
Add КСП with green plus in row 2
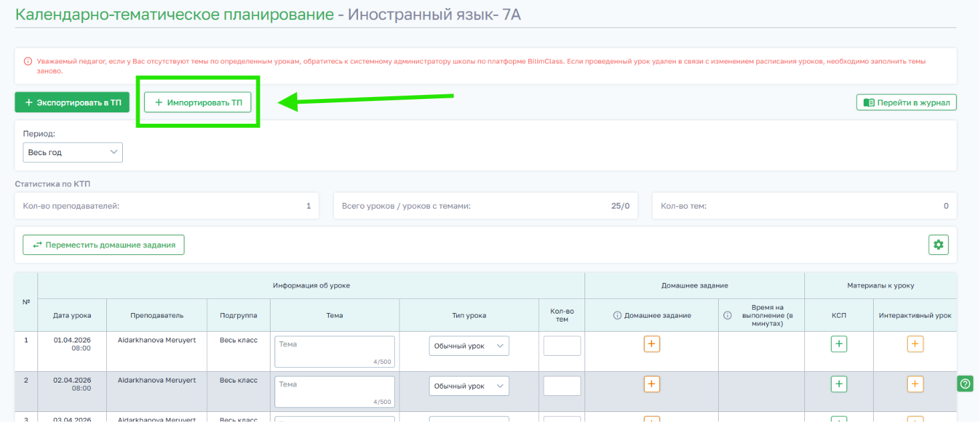[839, 384]
